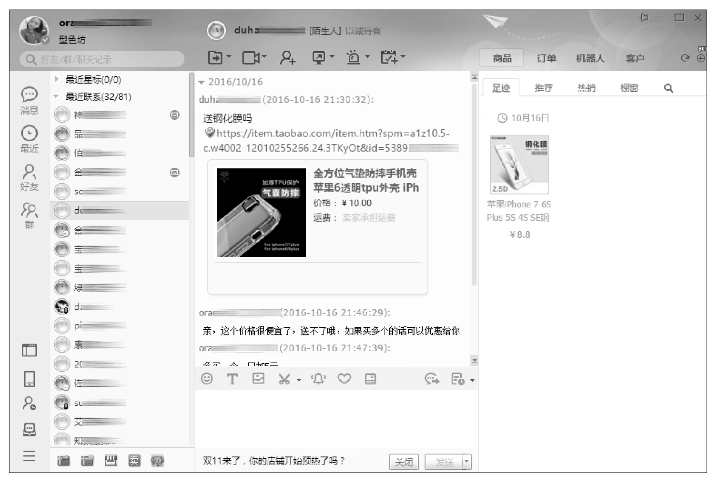Open the 钢化膜 product thumbnail in footprints
718x486 pixels.
coord(519,164)
